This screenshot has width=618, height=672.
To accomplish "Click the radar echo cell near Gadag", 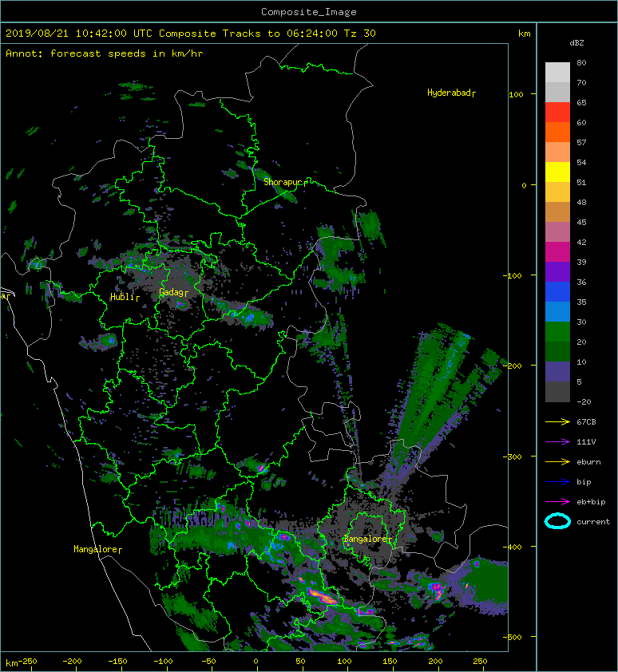I will [x=180, y=303].
